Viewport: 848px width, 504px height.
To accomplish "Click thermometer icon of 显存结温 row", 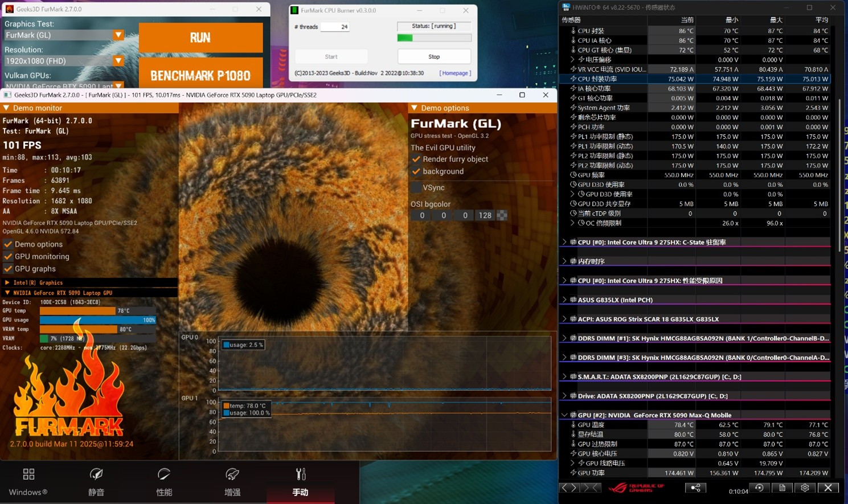I will click(573, 435).
